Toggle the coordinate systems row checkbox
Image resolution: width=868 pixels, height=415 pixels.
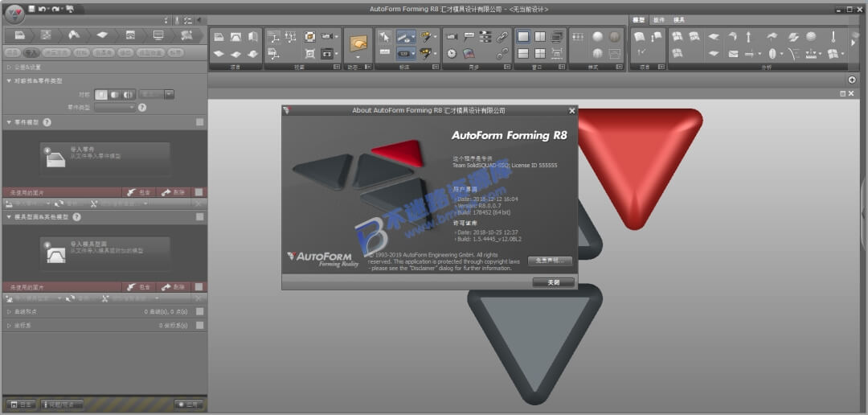(x=200, y=325)
